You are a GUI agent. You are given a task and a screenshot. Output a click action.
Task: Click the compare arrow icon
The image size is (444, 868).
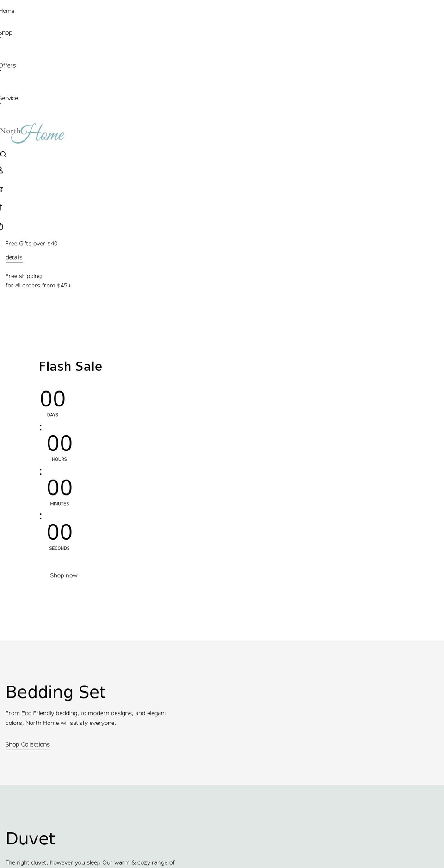1,207
